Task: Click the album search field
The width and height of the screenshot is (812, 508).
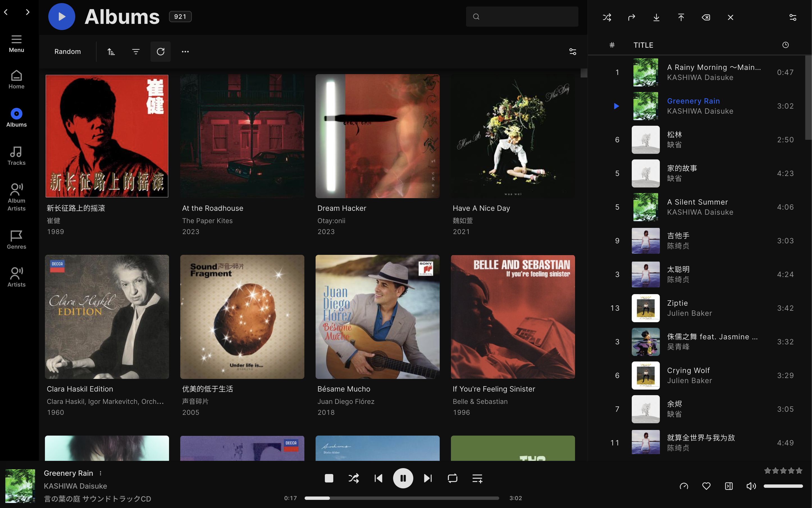Action: (522, 17)
